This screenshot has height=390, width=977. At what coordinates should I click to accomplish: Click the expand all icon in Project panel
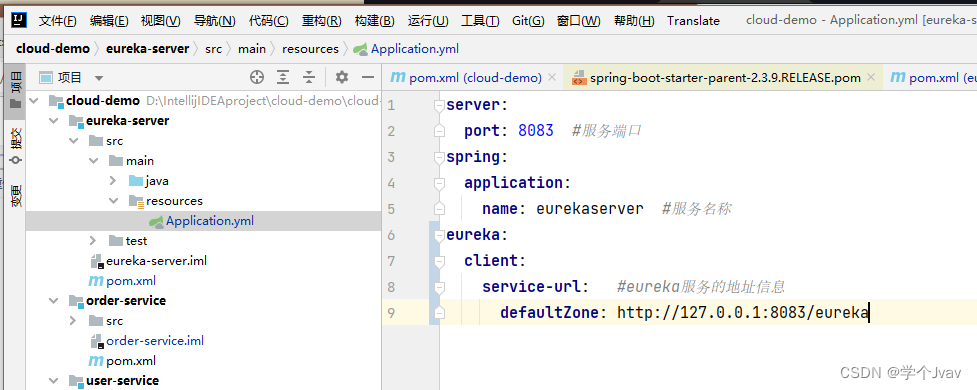pyautogui.click(x=283, y=77)
